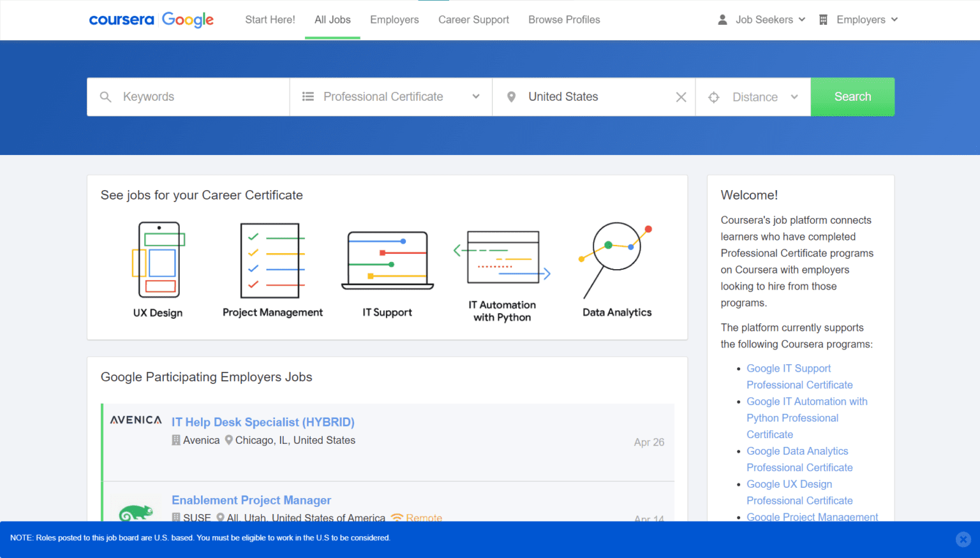Open the Professional Certificate dropdown

pyautogui.click(x=476, y=96)
